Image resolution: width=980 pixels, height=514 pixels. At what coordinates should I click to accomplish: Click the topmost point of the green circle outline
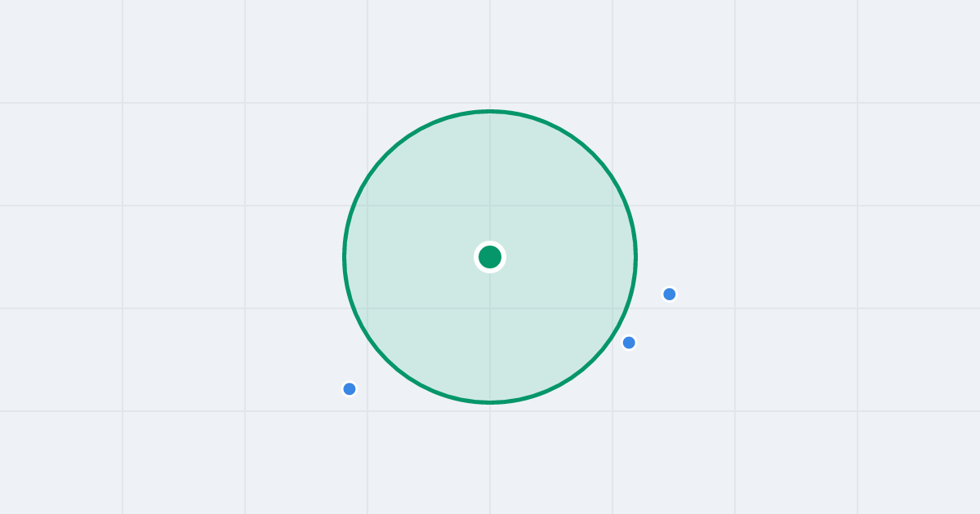tap(490, 111)
